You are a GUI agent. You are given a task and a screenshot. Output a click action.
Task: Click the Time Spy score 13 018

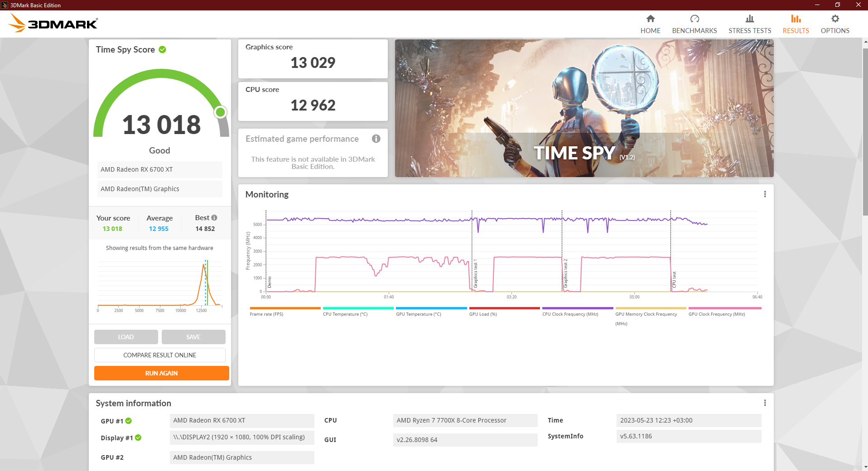point(161,125)
